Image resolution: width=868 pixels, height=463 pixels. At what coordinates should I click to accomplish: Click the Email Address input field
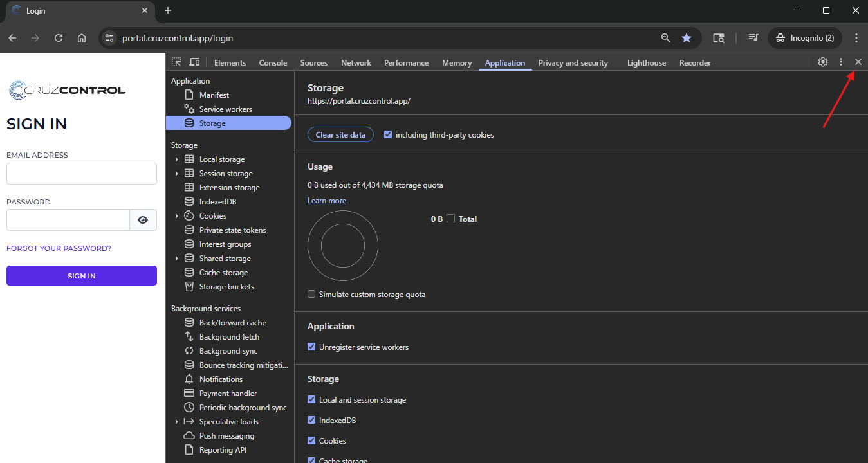(x=82, y=174)
